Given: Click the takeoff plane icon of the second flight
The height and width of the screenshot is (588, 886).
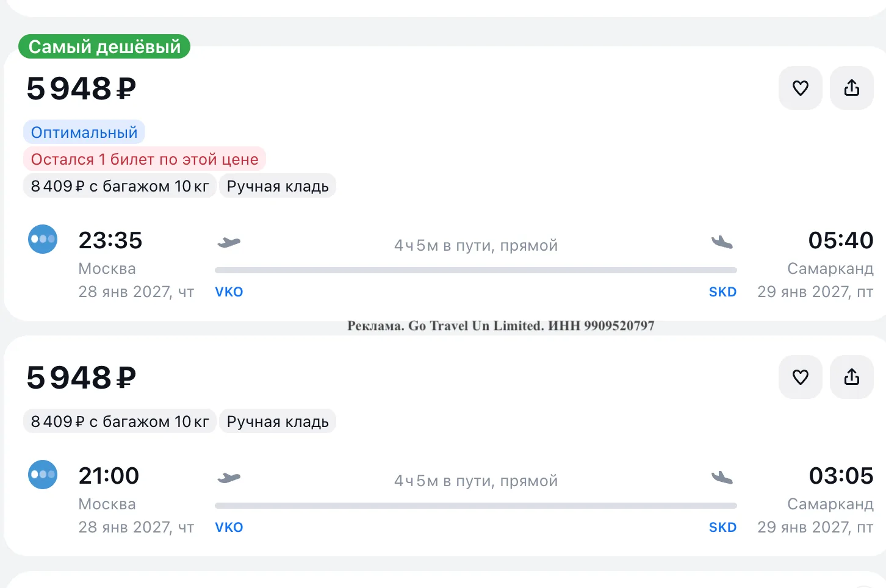Looking at the screenshot, I should click(x=229, y=478).
